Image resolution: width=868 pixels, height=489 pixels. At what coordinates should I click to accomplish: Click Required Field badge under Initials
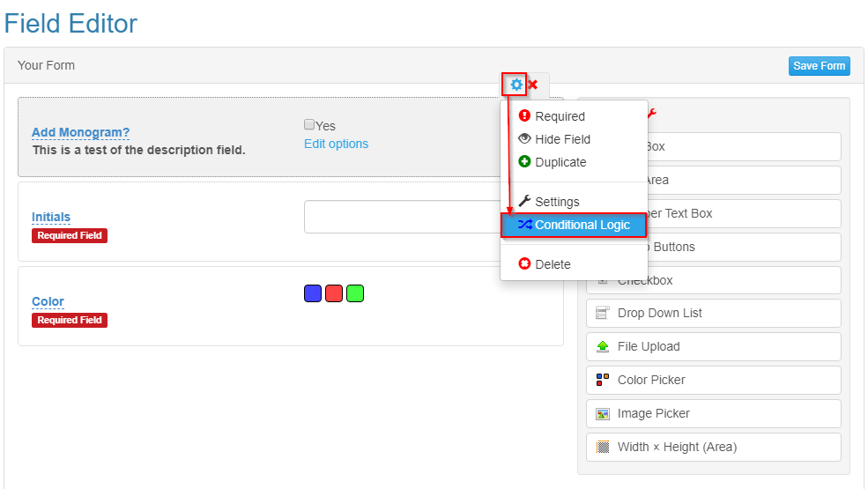[70, 235]
